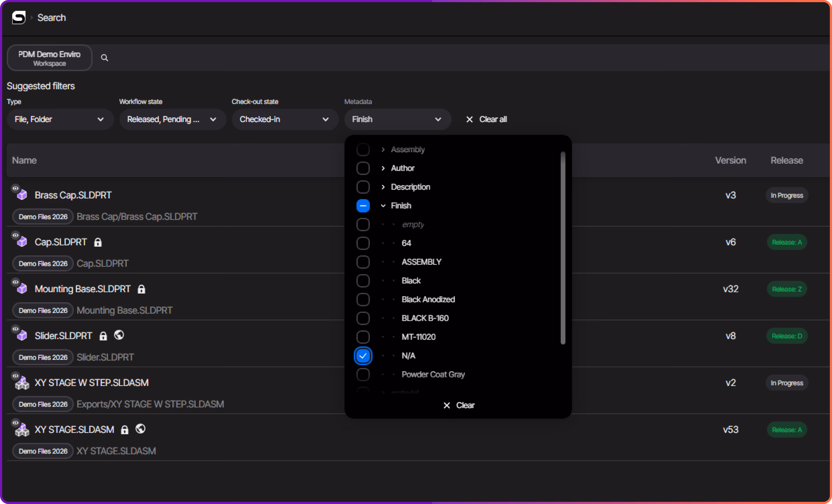Open the XY STAGE.SLDASM file name
The width and height of the screenshot is (832, 504).
[74, 430]
